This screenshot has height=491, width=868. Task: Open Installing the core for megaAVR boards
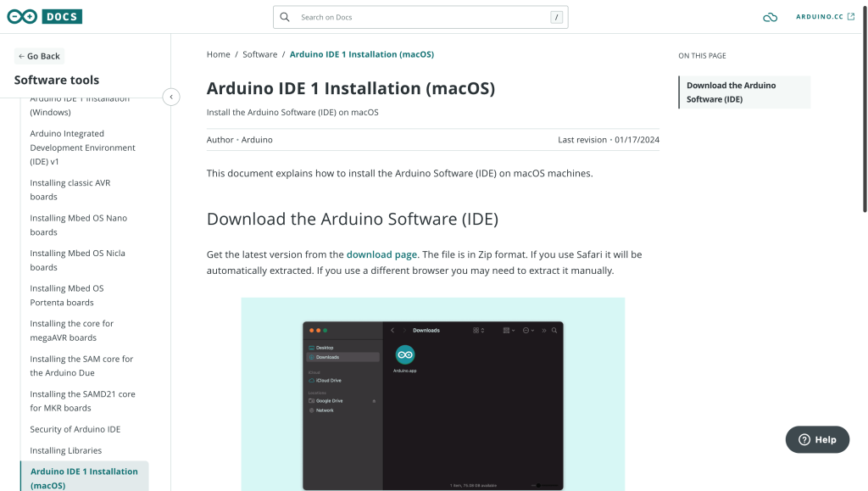71,331
